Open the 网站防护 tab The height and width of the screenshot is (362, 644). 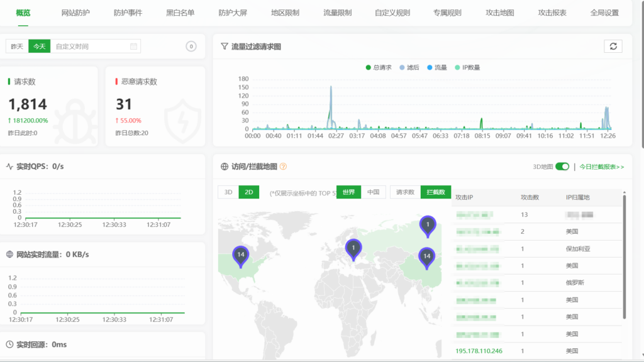point(75,13)
